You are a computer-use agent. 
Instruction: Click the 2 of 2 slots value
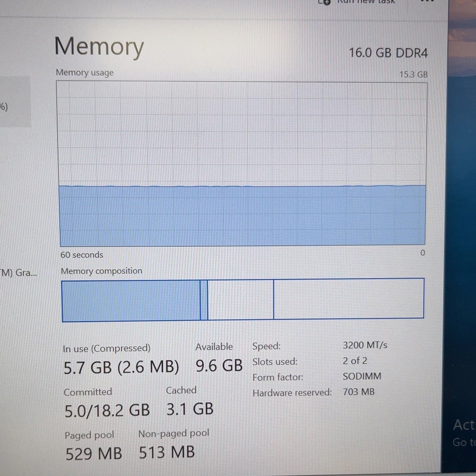click(355, 360)
